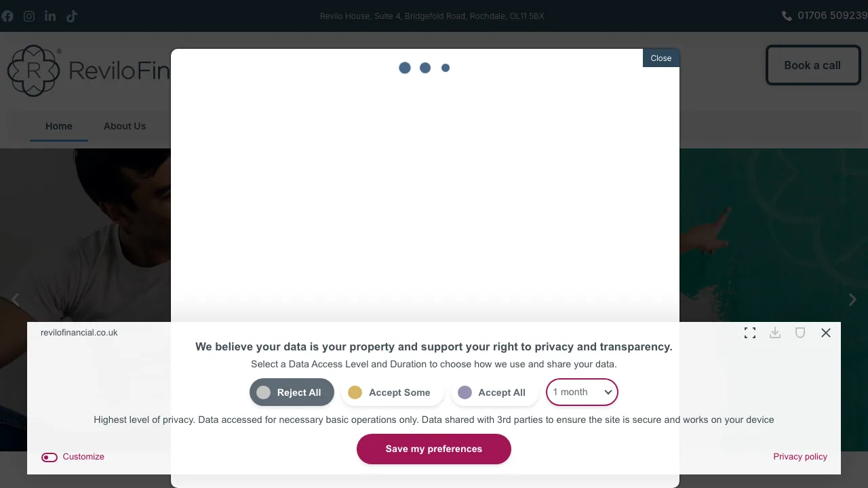
Task: Click the Save my preferences button
Action: click(x=434, y=449)
